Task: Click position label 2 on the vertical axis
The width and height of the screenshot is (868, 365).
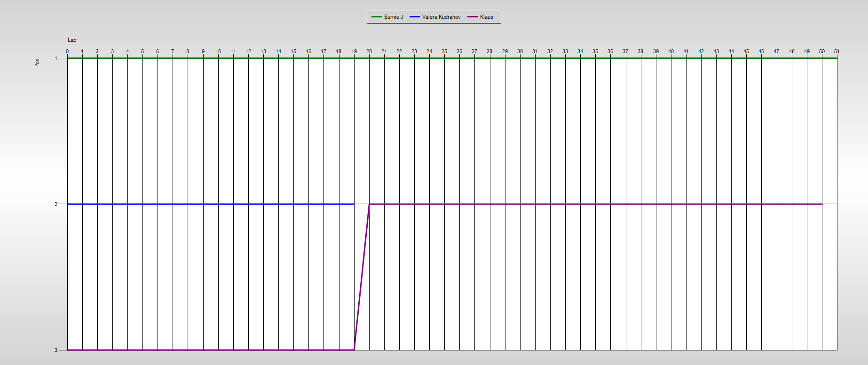Action: (x=56, y=204)
